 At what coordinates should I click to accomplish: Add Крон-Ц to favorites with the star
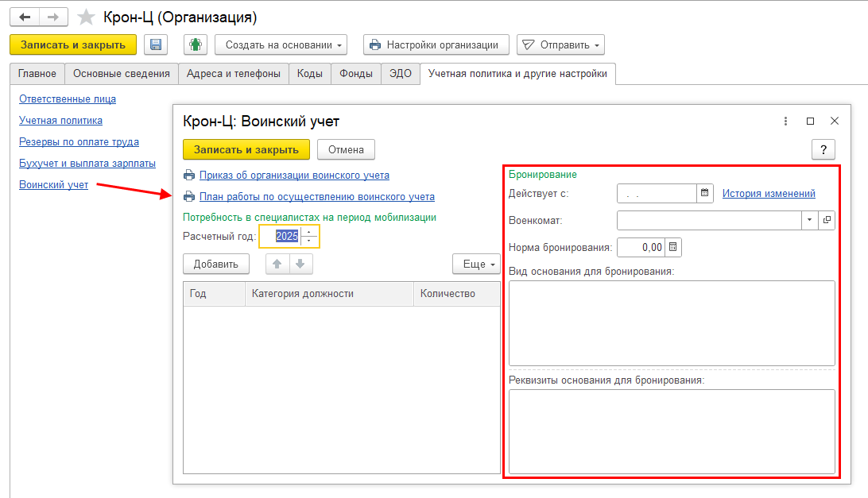point(86,17)
